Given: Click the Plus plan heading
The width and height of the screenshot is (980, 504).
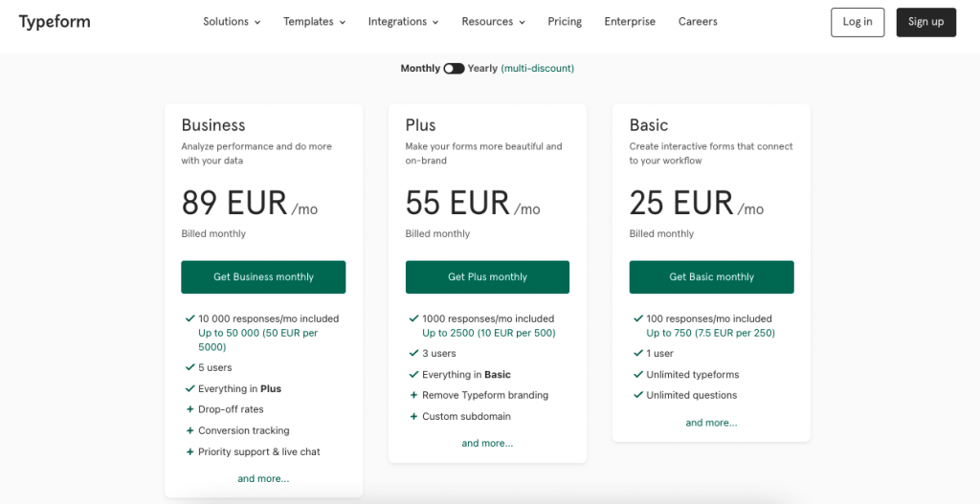Looking at the screenshot, I should coord(421,125).
